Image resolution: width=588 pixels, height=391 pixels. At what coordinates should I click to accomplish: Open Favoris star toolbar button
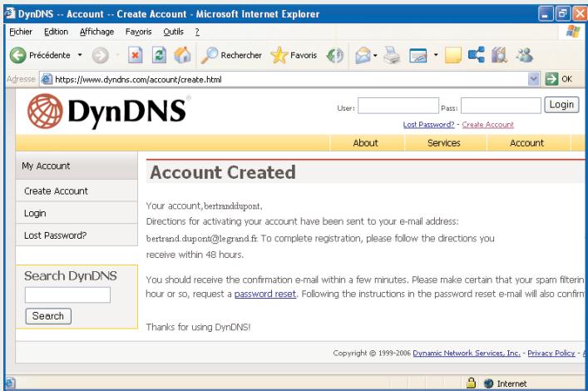294,55
